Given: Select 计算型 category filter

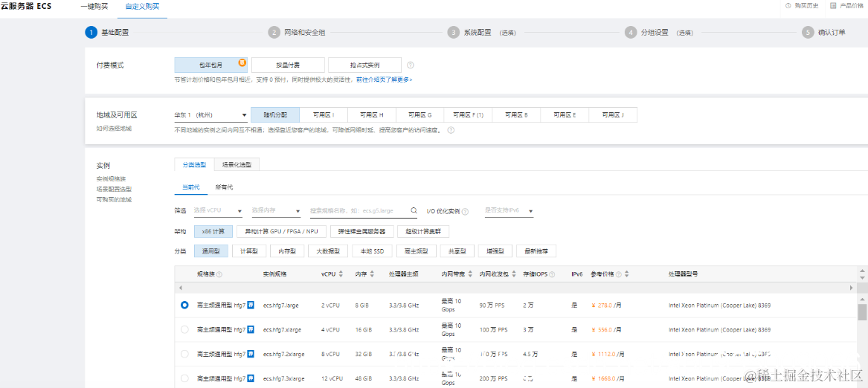Looking at the screenshot, I should (249, 250).
